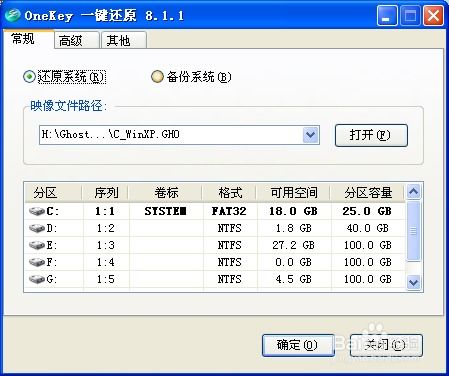449x376 pixels.
Task: Select the SYSTEM volume label cell
Action: 165,211
